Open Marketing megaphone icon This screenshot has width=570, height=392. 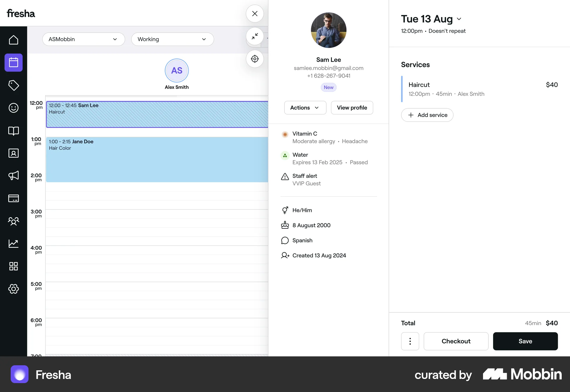(13, 176)
